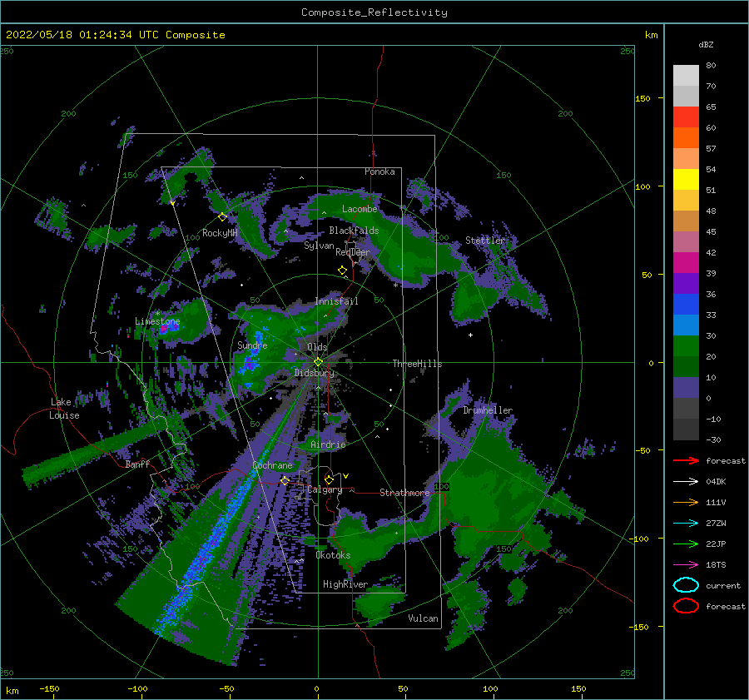Viewport: 749px width, 700px height.
Task: Click the Lacombe city label
Action: tap(360, 209)
